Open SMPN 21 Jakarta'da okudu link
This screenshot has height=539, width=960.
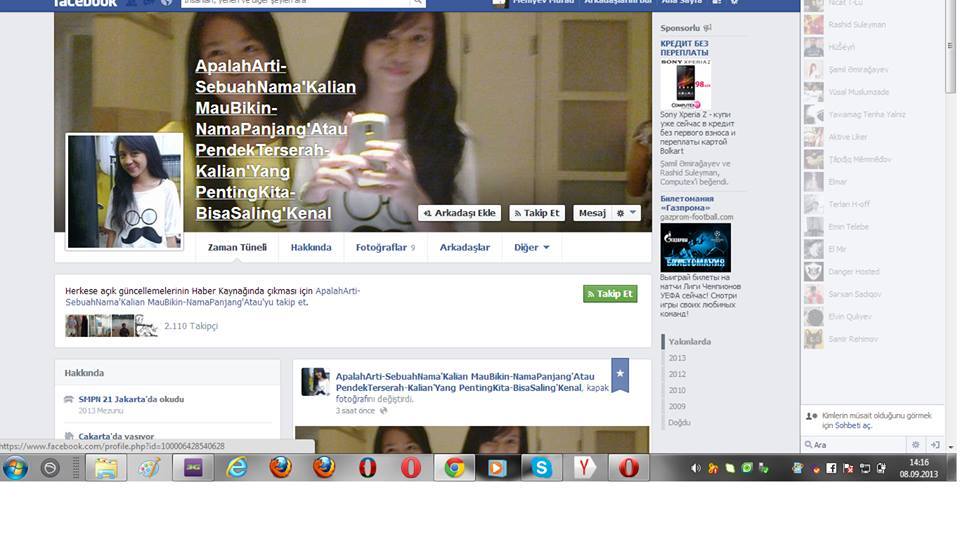coord(131,399)
